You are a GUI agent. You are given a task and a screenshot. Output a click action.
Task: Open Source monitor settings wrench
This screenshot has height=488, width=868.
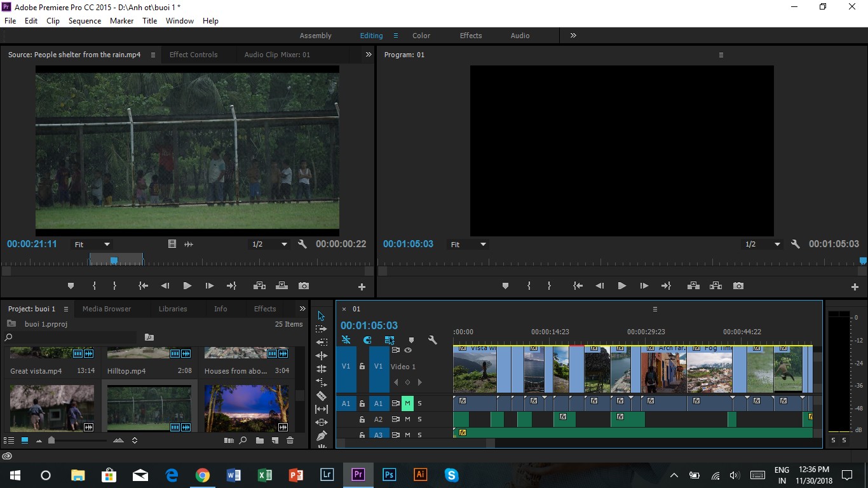pyautogui.click(x=302, y=244)
